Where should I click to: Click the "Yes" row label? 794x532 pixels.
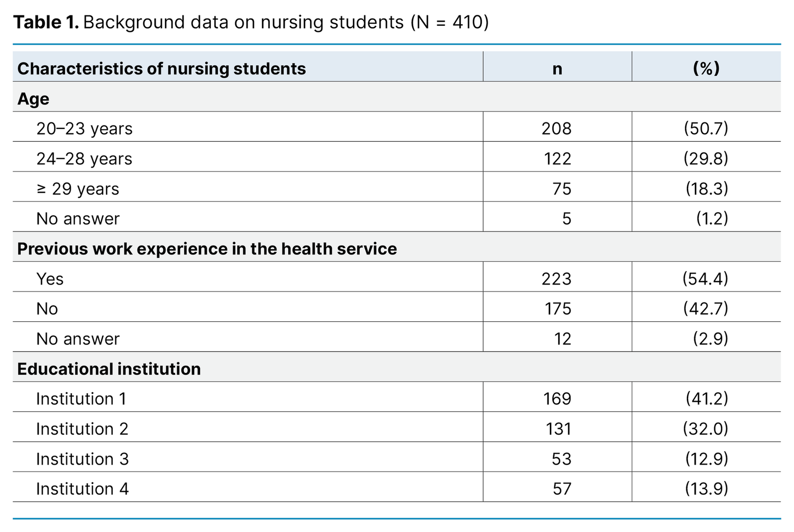[50, 279]
